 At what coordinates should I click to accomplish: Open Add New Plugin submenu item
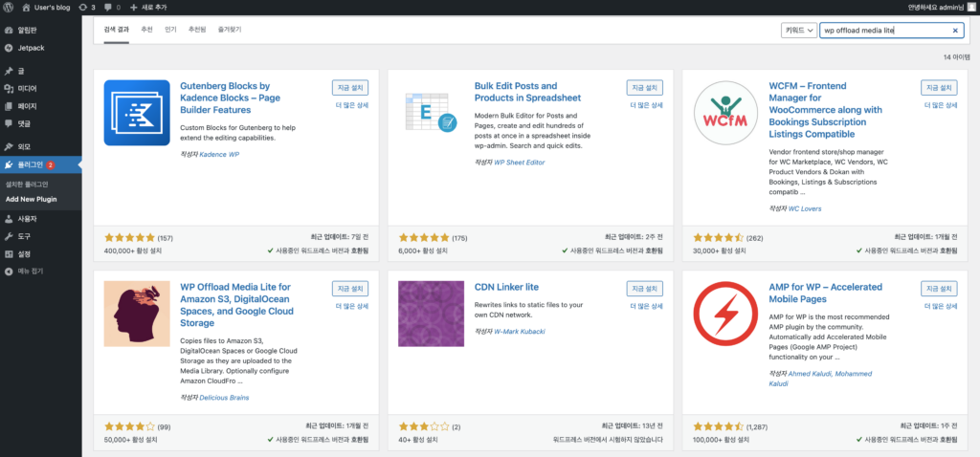click(x=32, y=199)
